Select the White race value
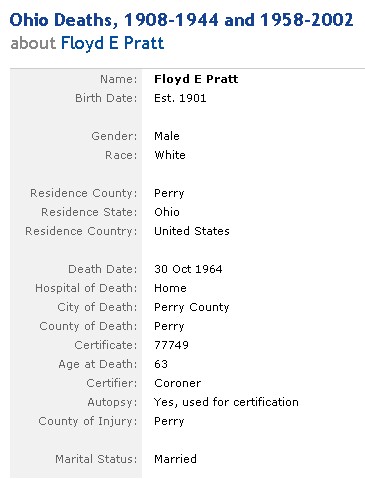The width and height of the screenshot is (365, 479). click(x=170, y=155)
